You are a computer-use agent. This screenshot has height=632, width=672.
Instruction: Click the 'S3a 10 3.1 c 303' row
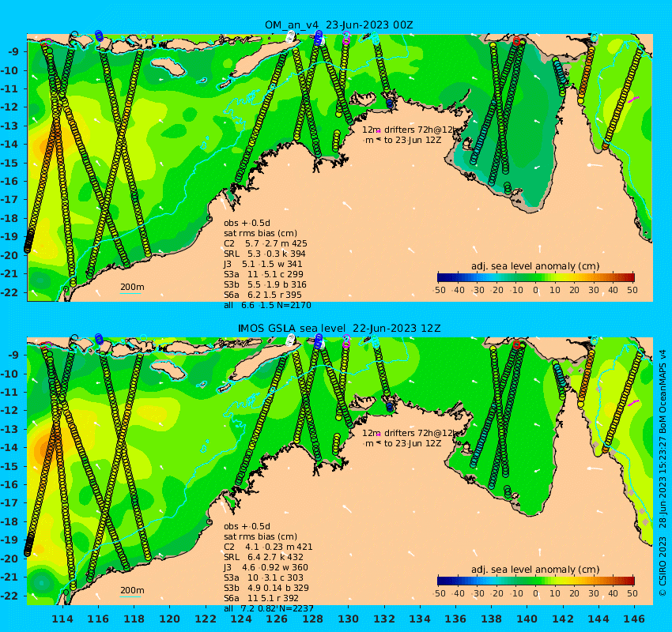pyautogui.click(x=263, y=577)
